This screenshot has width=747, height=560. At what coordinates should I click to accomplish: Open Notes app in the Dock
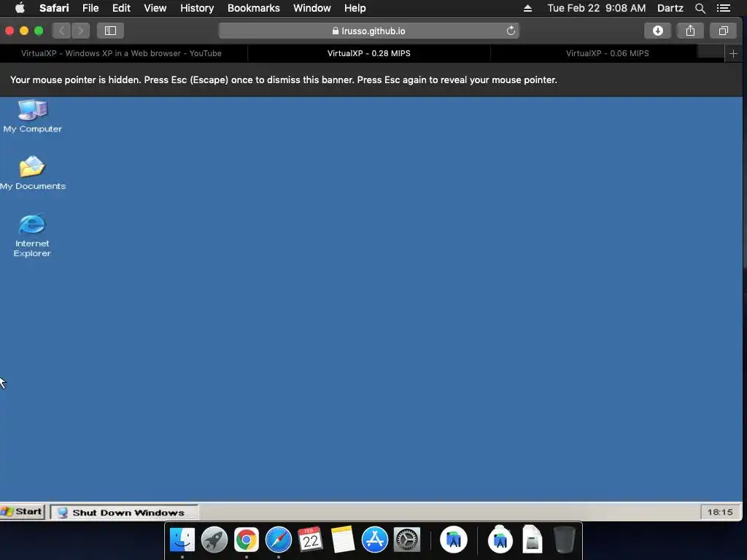(343, 540)
